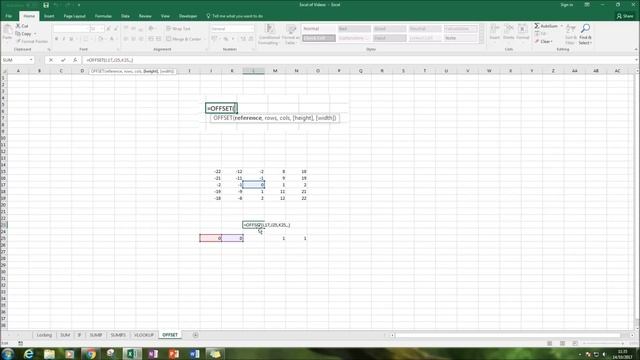Apply the Bad cell style
The height and width of the screenshot is (360, 640).
[354, 29]
